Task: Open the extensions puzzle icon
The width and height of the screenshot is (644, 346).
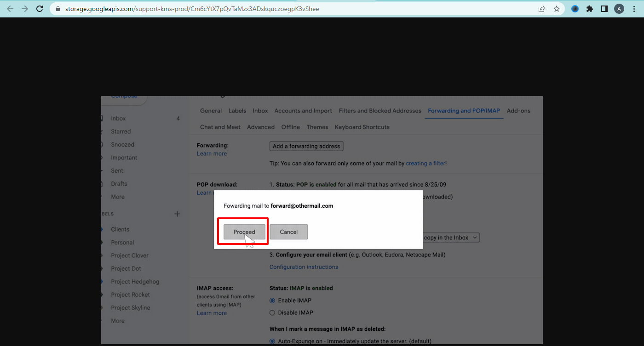Action: tap(590, 8)
